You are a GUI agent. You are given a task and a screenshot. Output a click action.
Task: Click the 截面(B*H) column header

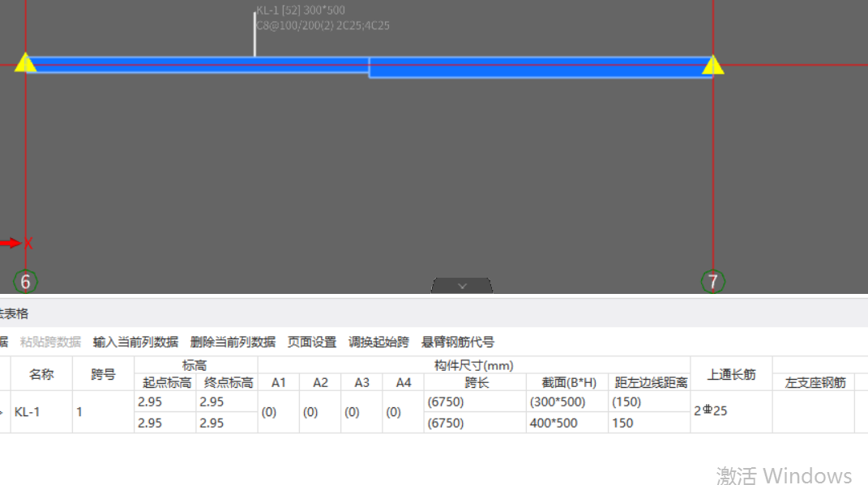point(567,383)
